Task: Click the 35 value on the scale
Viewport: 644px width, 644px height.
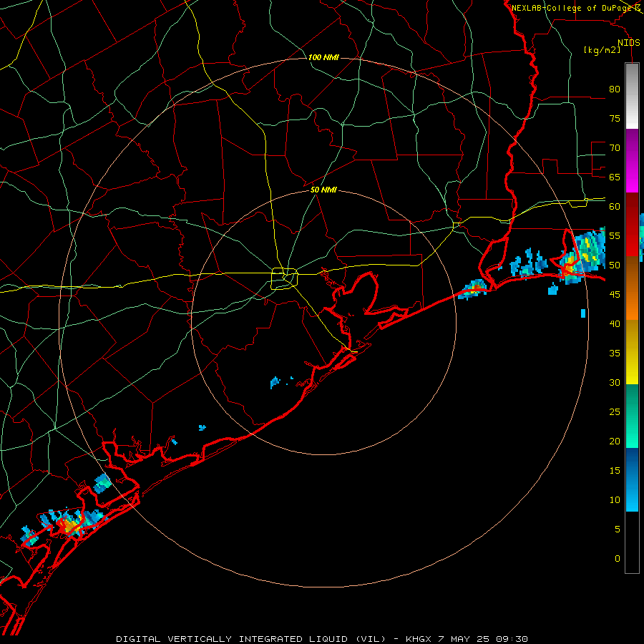Action: [615, 353]
